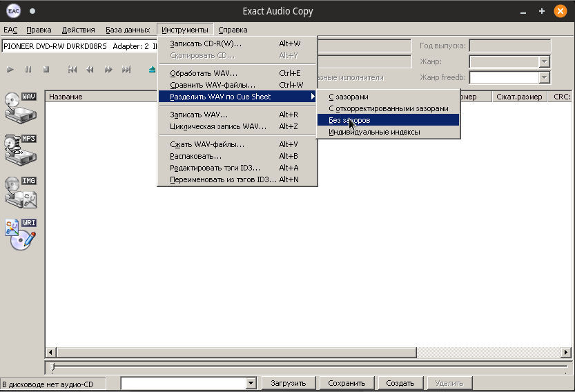Open the Правка menu
Viewport: 575px width, 392px height.
[39, 30]
